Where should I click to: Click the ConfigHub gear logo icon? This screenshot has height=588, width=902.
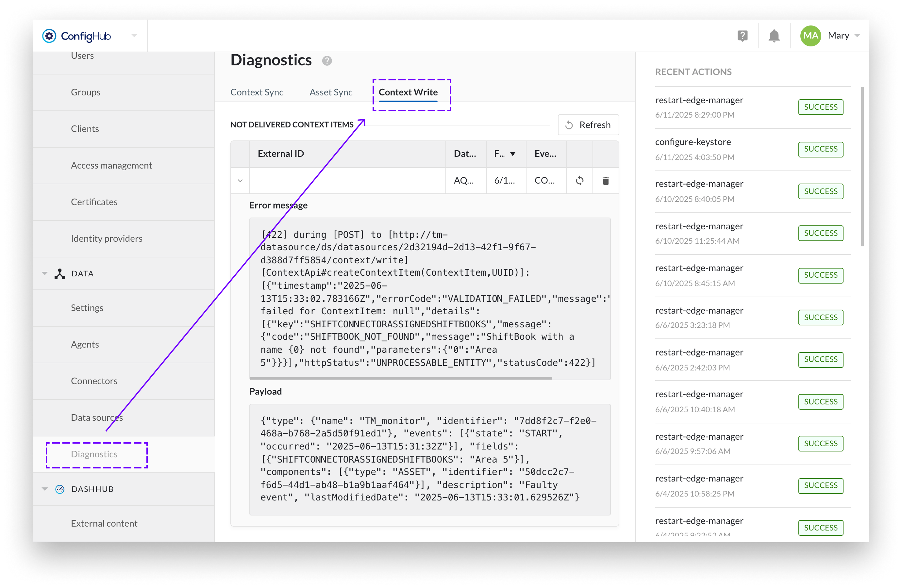49,36
